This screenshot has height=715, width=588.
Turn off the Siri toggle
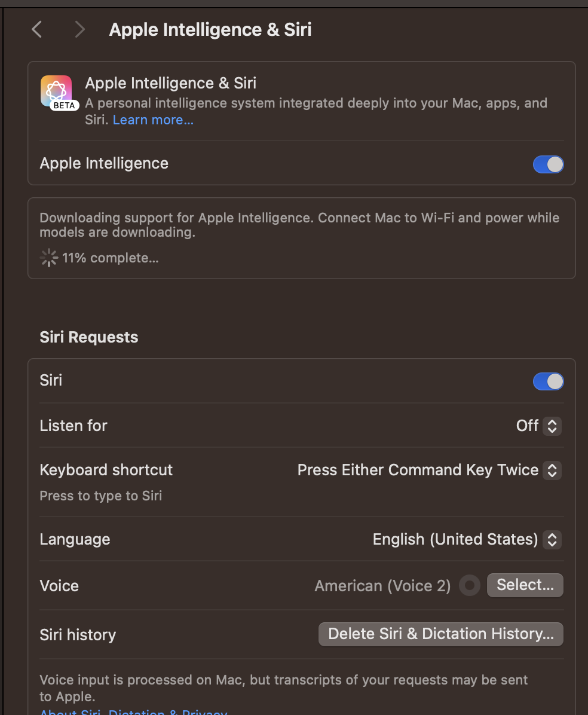coord(548,381)
